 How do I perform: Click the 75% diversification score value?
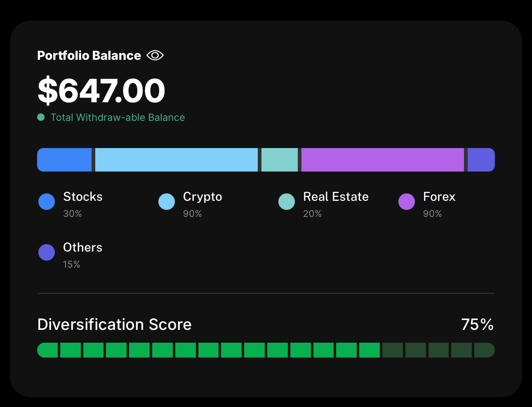pyautogui.click(x=477, y=325)
